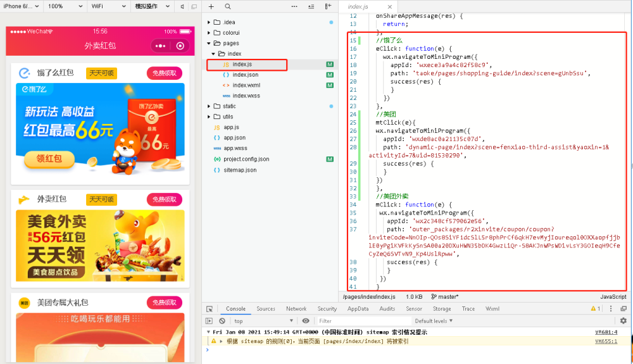Open sitemap.json file
Image resolution: width=633 pixels, height=364 pixels.
point(240,170)
